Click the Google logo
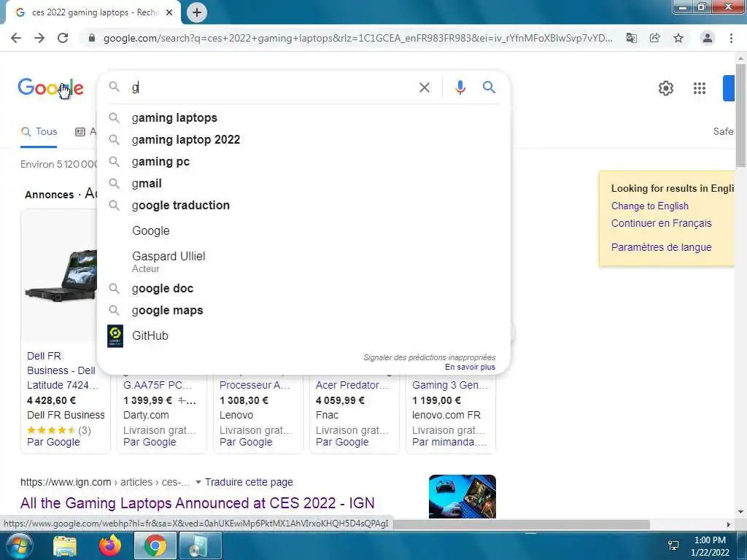 [x=50, y=87]
